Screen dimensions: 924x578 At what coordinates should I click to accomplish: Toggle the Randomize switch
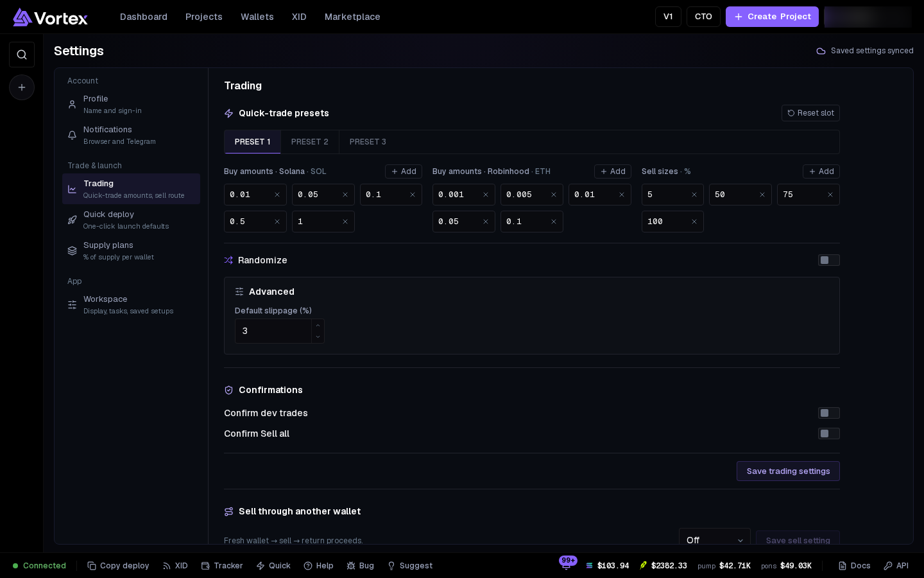[x=829, y=260]
